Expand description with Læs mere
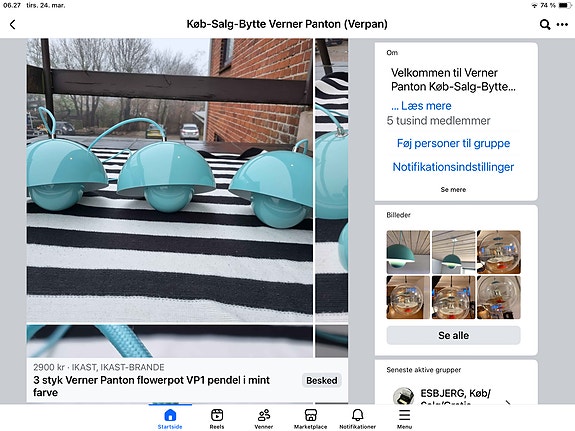 (421, 106)
